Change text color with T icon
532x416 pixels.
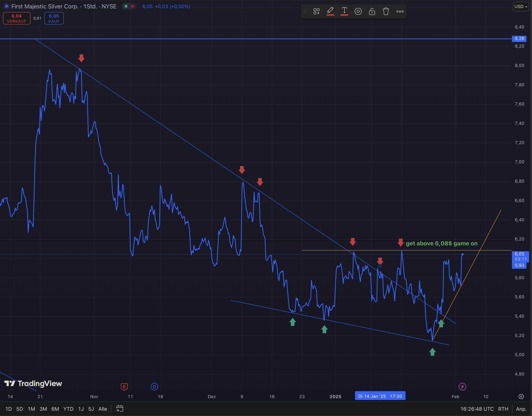pos(344,11)
